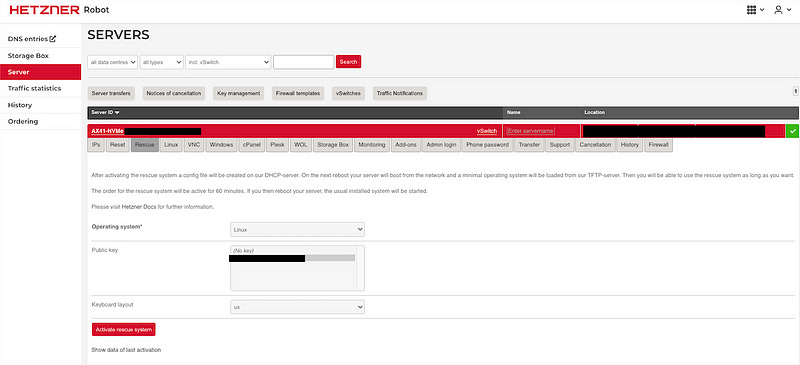The width and height of the screenshot is (800, 365).
Task: Switch to the IPs tab
Action: [96, 145]
